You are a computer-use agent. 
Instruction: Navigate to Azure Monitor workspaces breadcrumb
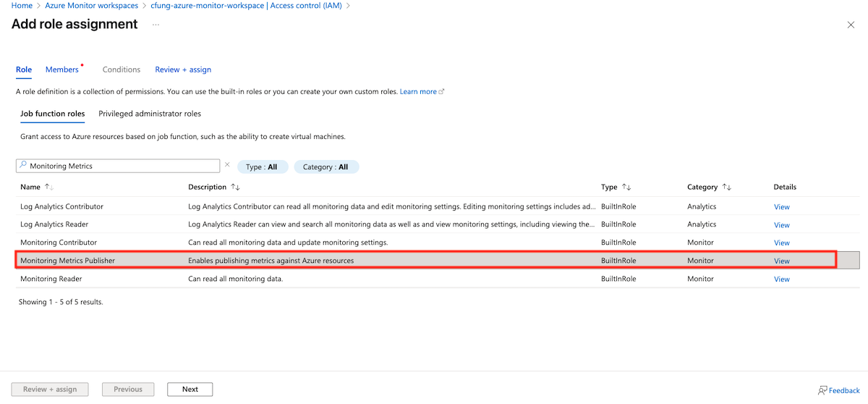(x=91, y=6)
